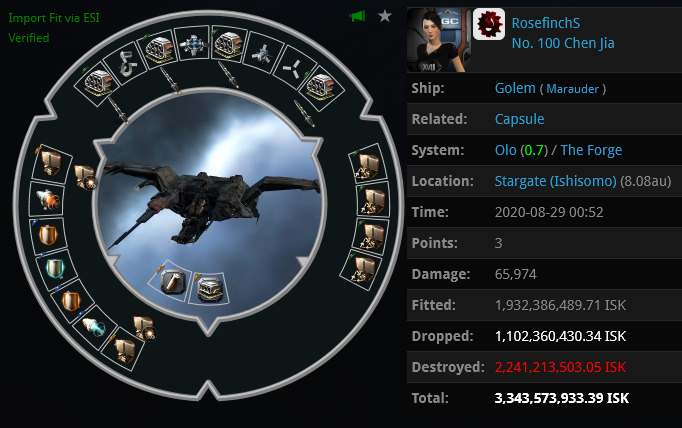The image size is (682, 428).
Task: Open the related Capsule kill link
Action: (x=519, y=119)
